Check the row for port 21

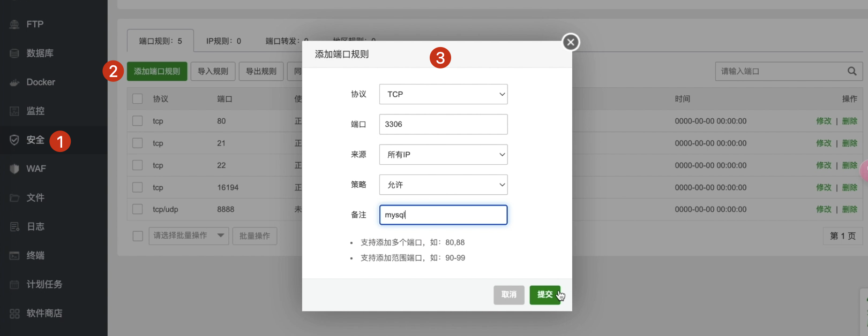[x=138, y=143]
